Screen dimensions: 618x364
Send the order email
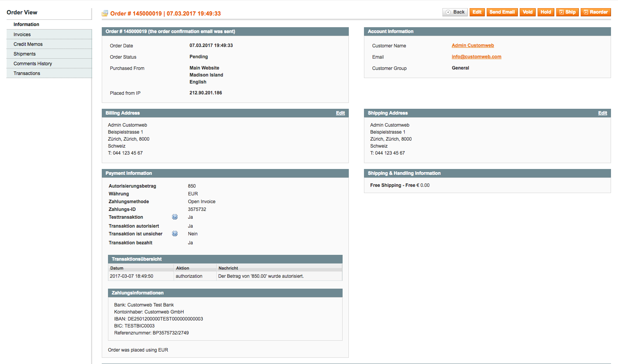click(x=502, y=12)
